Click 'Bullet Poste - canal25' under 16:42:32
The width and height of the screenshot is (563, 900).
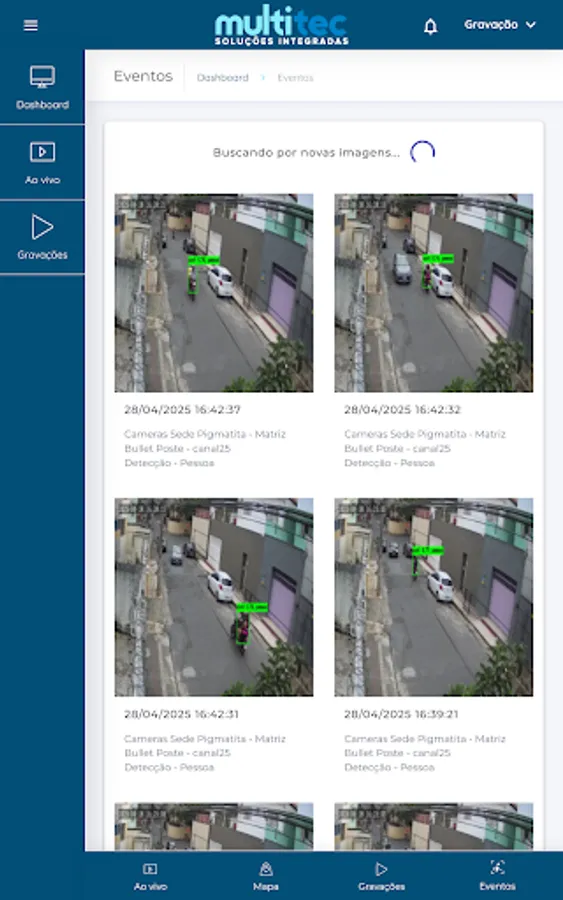click(397, 449)
